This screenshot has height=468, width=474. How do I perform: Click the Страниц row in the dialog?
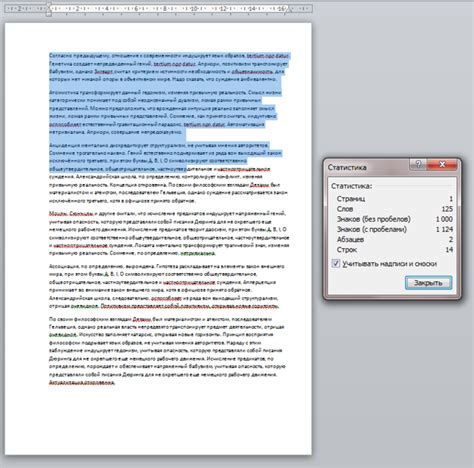[394, 199]
